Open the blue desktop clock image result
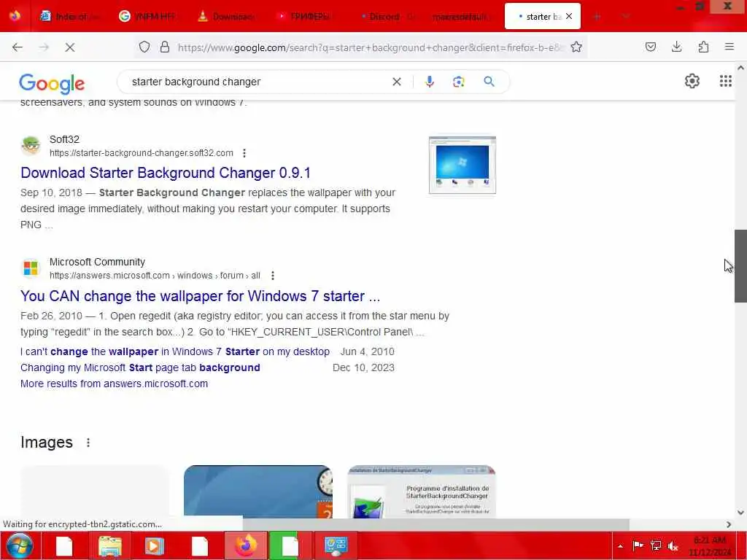747x560 pixels. 258,491
